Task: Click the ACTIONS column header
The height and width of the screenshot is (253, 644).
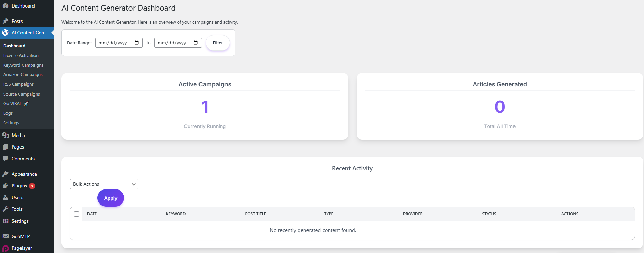Action: [570, 214]
